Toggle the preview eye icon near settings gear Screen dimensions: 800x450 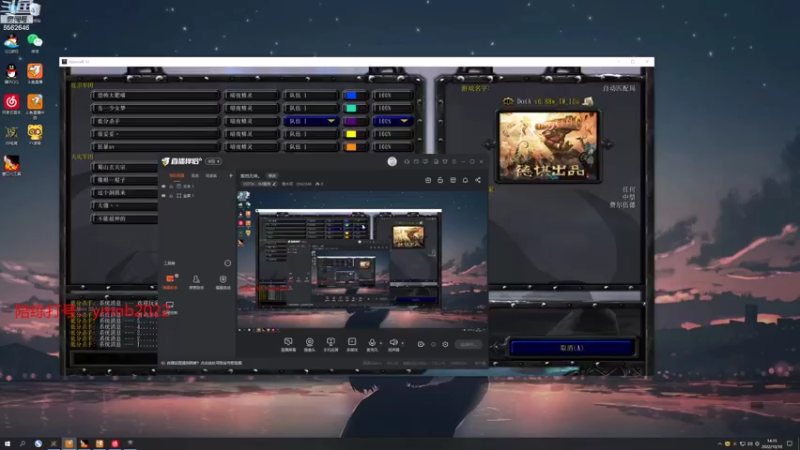pyautogui.click(x=433, y=344)
